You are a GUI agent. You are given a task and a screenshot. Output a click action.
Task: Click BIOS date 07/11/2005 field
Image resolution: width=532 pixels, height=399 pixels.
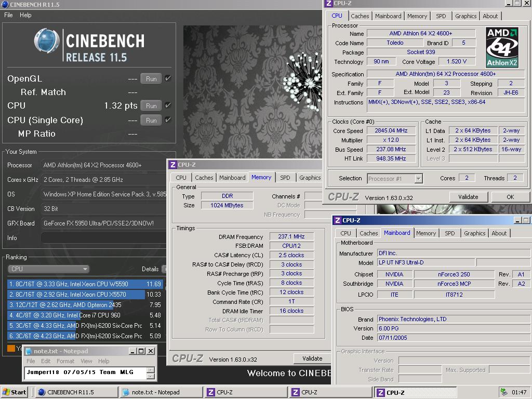pos(453,338)
